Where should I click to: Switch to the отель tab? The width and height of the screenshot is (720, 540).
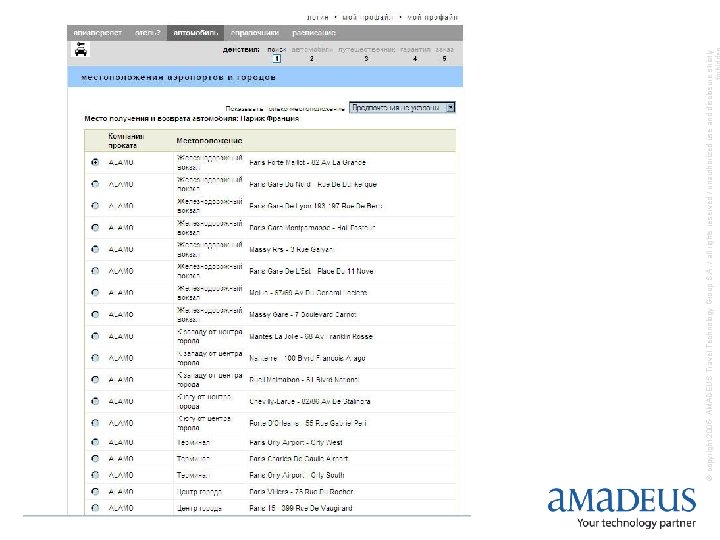[148, 33]
